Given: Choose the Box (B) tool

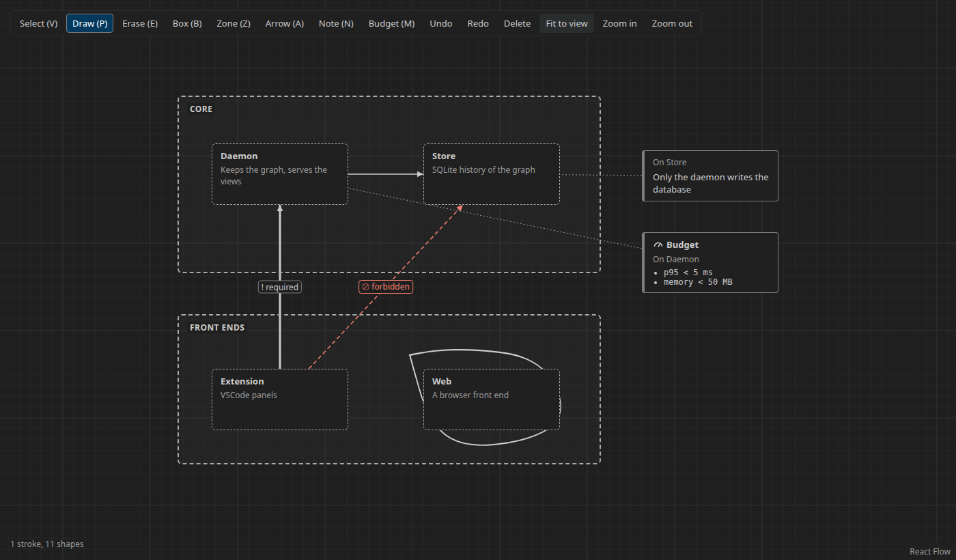Looking at the screenshot, I should click(187, 23).
